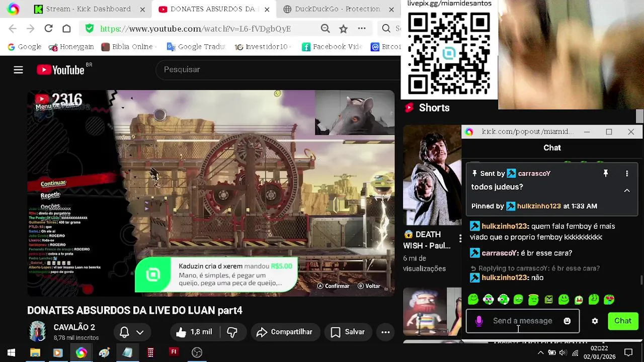Go forward in browser history
This screenshot has width=644, height=362.
30,29
